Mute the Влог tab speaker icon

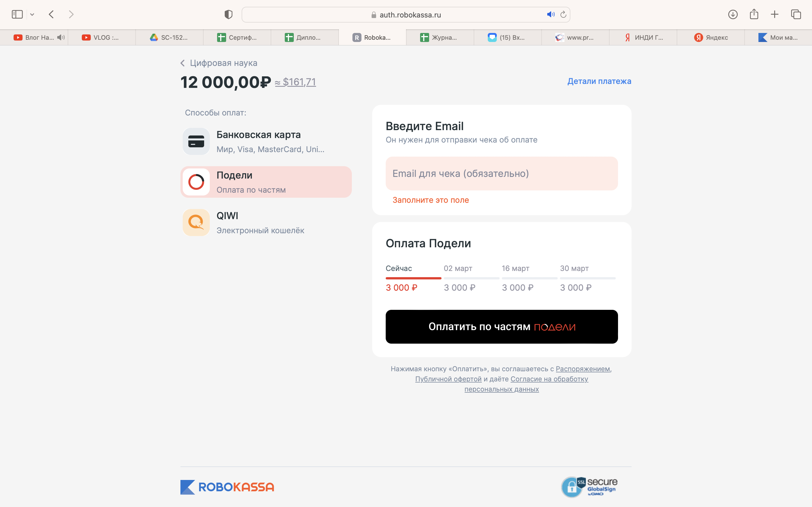click(61, 37)
